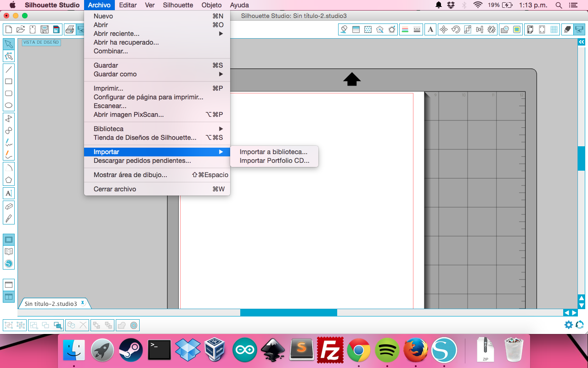Collapse the right panel double-chevron
The image size is (588, 368).
pos(581,41)
